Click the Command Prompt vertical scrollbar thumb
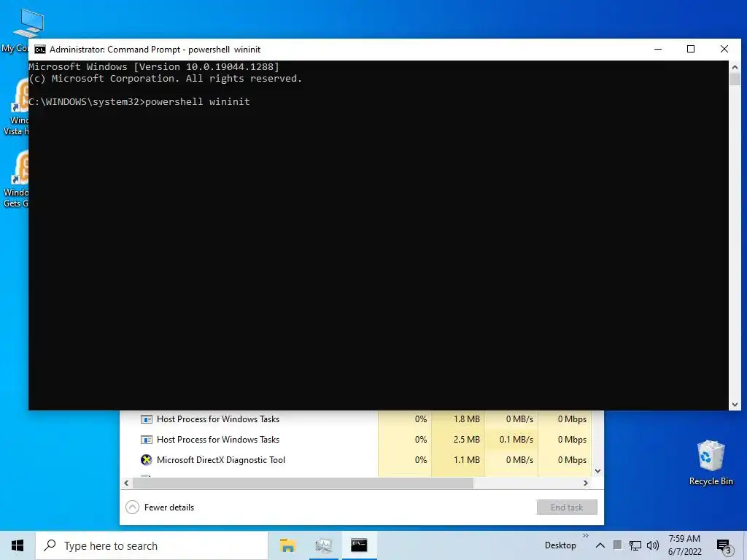Screen dimensions: 747x560 click(735, 79)
